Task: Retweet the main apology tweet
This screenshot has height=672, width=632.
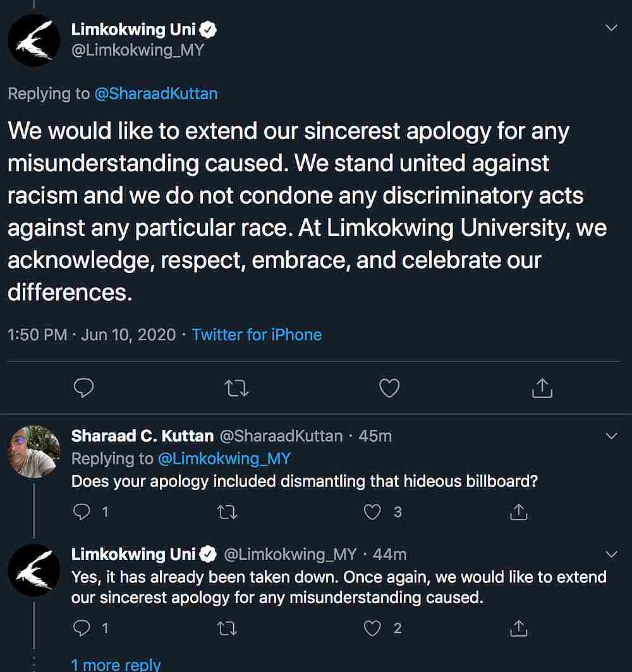Action: 236,388
